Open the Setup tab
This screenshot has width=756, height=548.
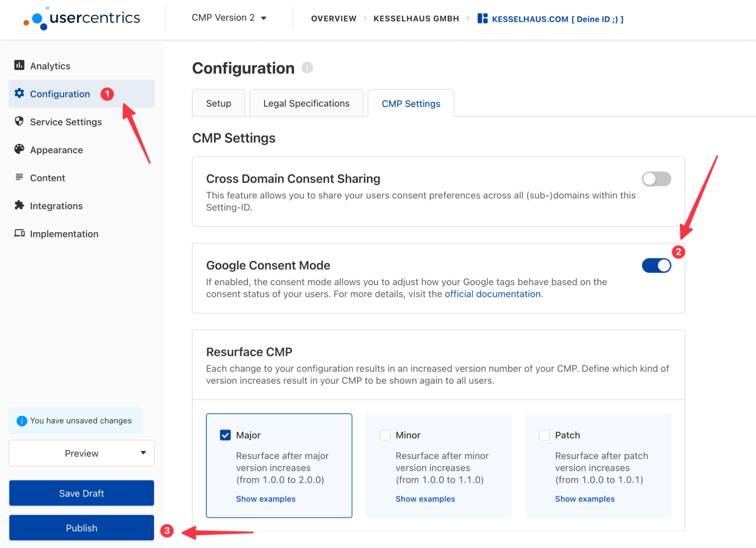tap(218, 103)
